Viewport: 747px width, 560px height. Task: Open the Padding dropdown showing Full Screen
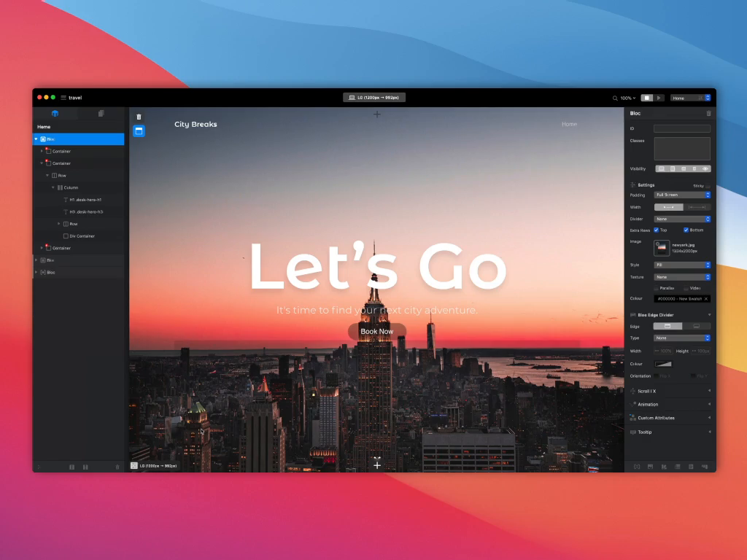[x=682, y=195]
